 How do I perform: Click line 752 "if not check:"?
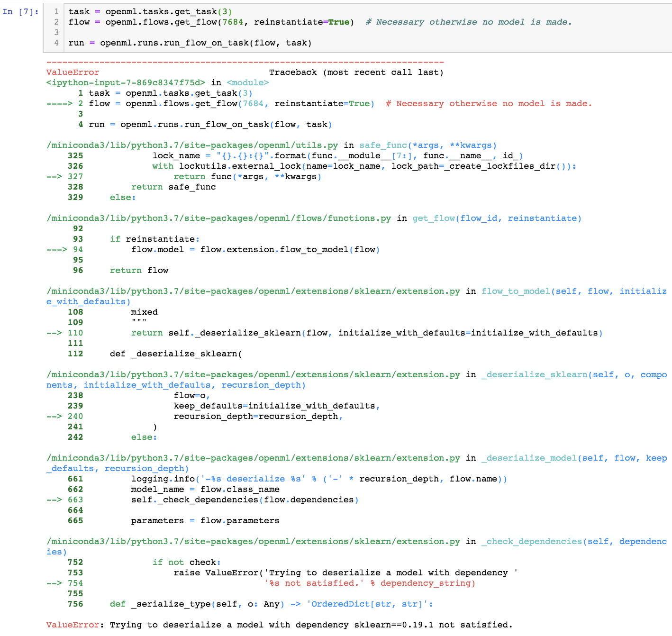point(187,562)
